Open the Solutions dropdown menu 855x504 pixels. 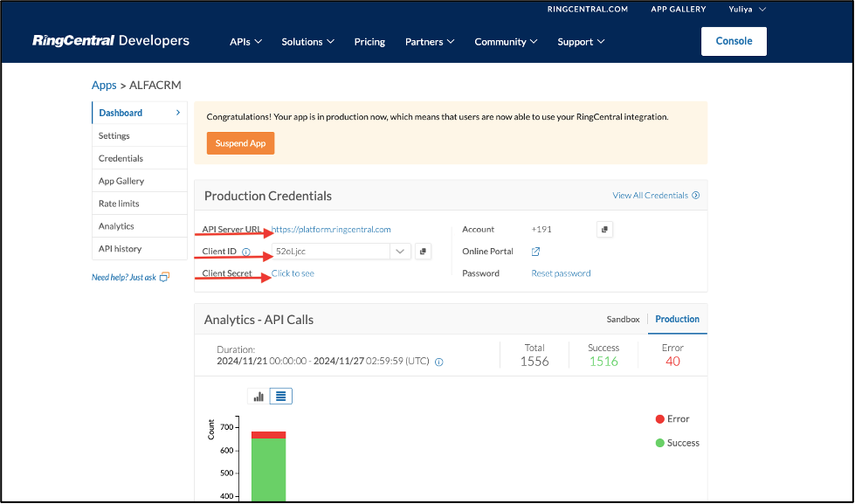point(307,41)
